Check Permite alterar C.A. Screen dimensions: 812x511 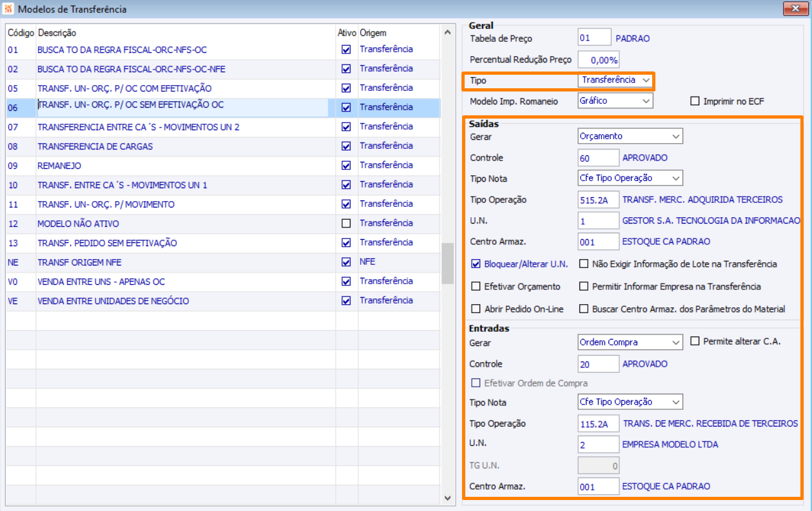695,341
